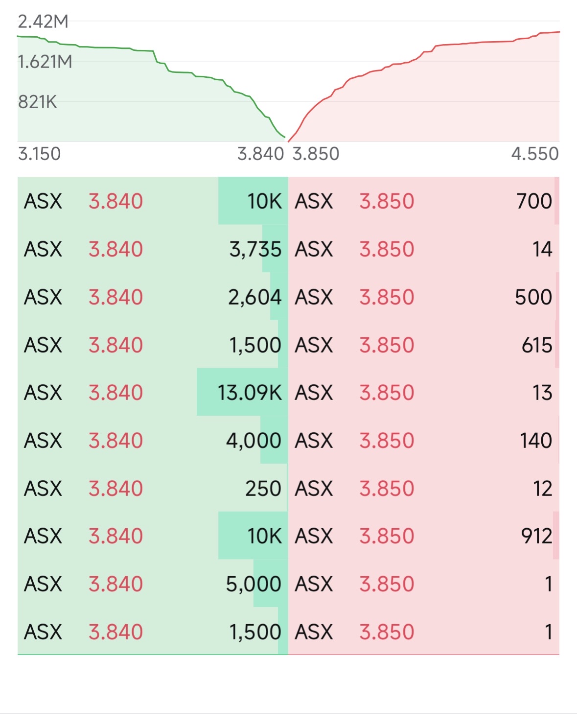Click the 2.42M volume axis label
This screenshot has width=577, height=728.
tap(43, 22)
